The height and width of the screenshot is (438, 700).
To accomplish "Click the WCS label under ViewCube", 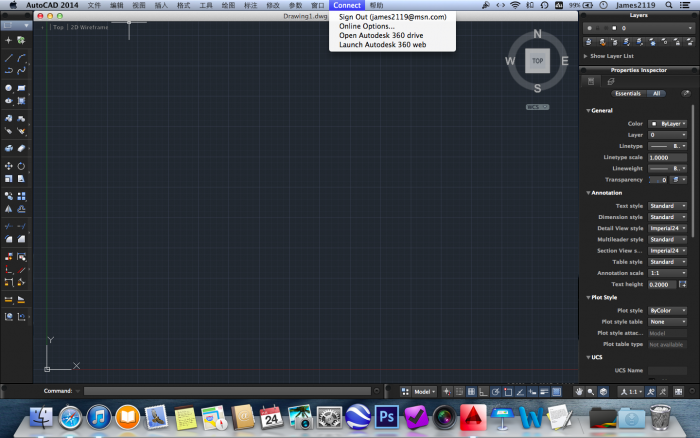I will (x=537, y=107).
